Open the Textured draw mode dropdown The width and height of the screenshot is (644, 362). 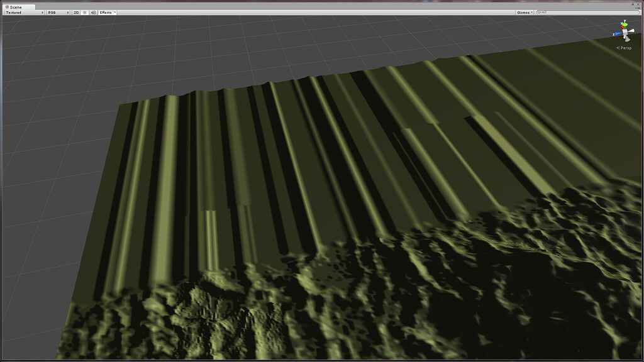click(x=19, y=12)
